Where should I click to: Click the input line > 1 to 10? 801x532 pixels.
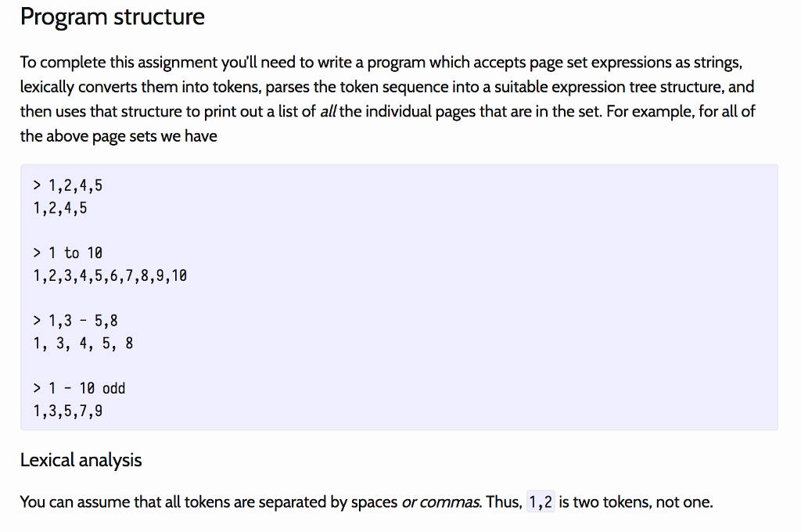67,253
